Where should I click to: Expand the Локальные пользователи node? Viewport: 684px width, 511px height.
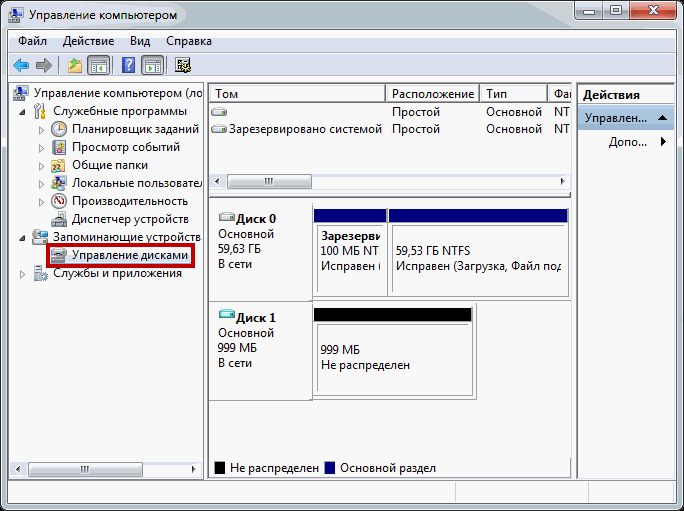(x=41, y=184)
